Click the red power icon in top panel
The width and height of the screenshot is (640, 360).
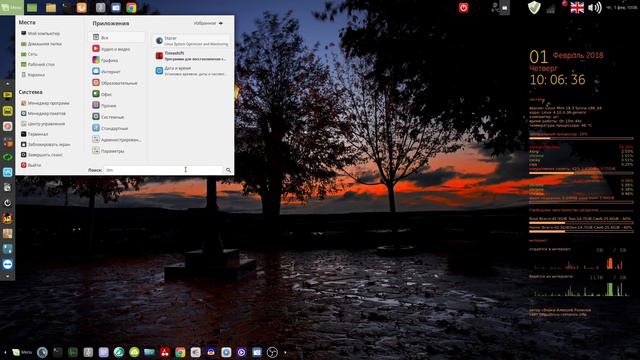coord(463,7)
